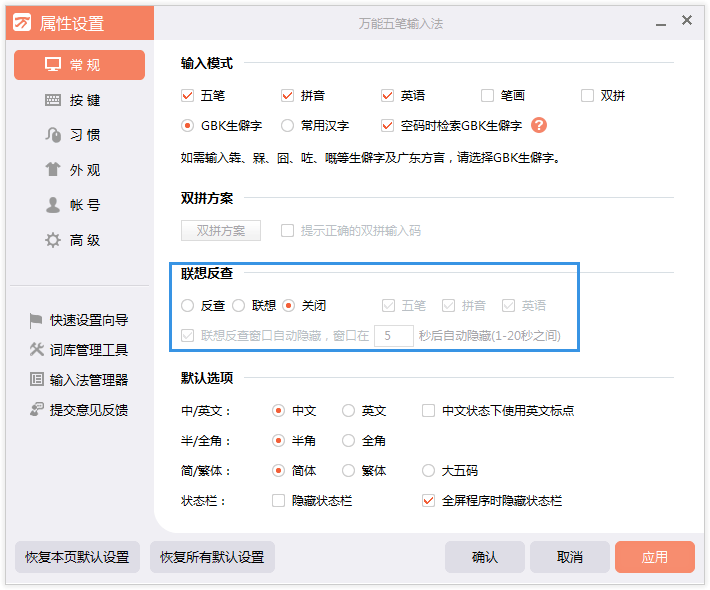The height and width of the screenshot is (590, 710).
Task: Switch to the 按键 settings tab
Action: coord(79,100)
